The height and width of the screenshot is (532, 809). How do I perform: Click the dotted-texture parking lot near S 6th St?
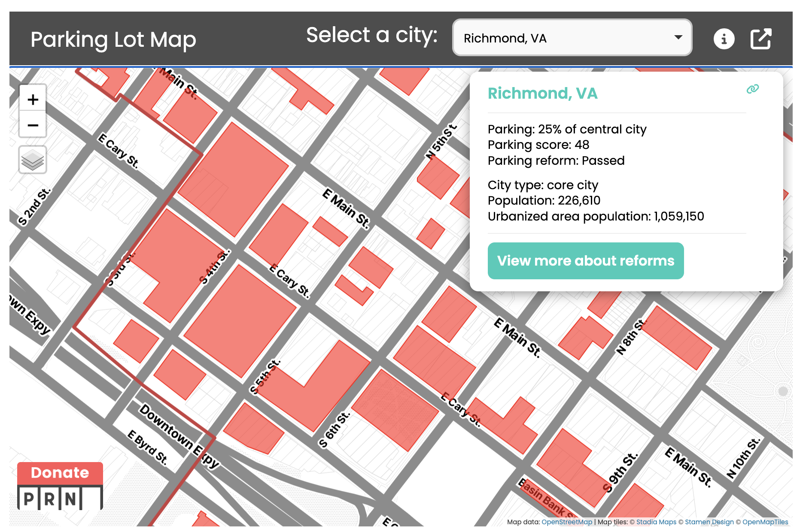[x=395, y=410]
